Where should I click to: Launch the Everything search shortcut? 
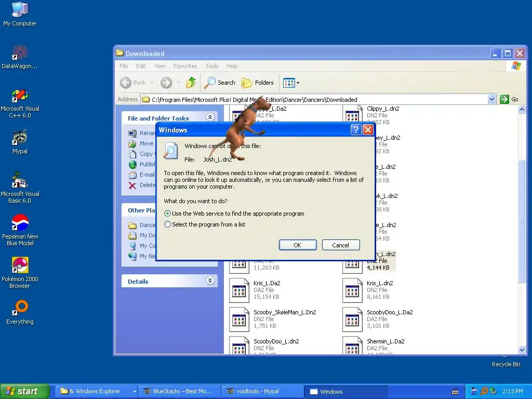(20, 312)
